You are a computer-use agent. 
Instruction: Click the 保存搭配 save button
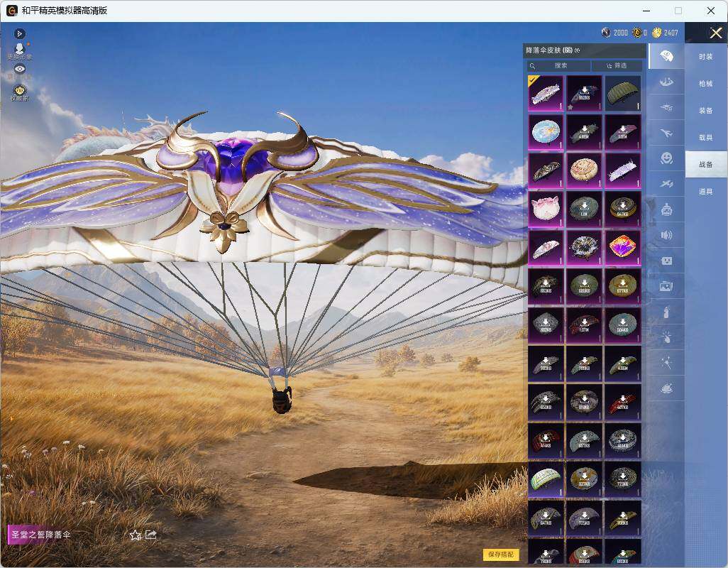tap(501, 554)
